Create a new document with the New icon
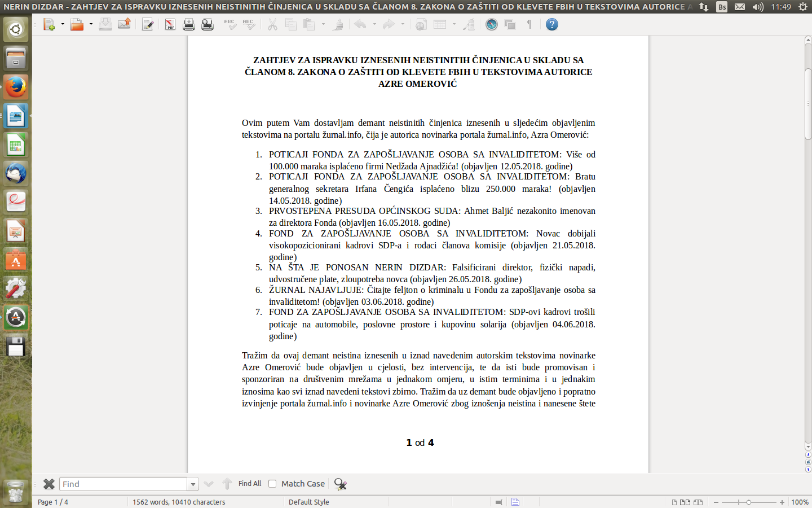 tap(49, 24)
